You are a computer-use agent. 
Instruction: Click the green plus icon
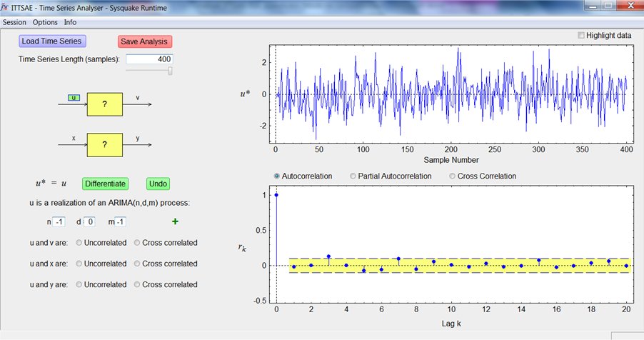click(x=175, y=221)
